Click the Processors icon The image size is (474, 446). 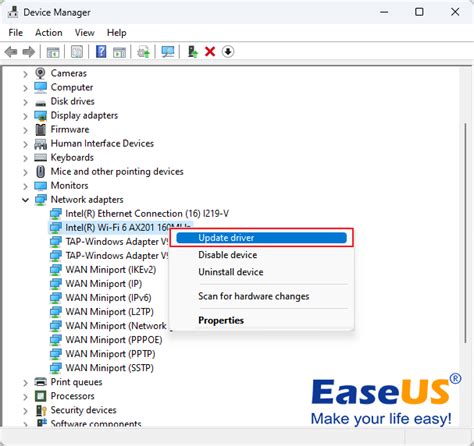pyautogui.click(x=40, y=396)
